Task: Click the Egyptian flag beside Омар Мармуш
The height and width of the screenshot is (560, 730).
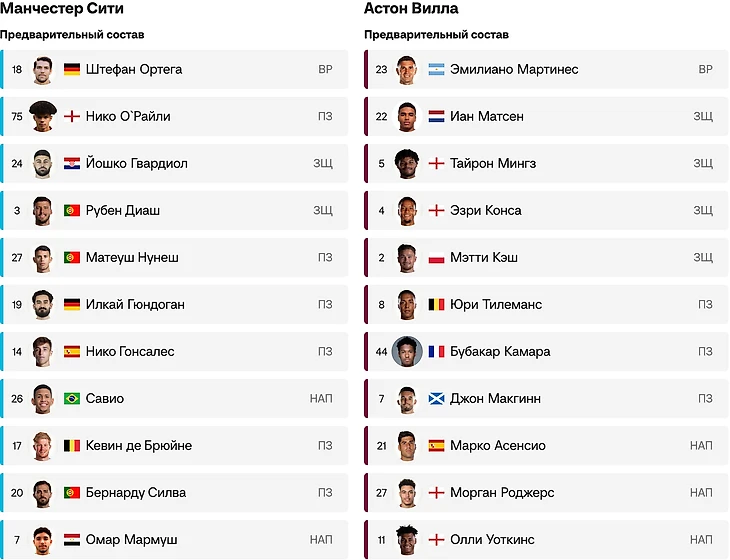Action: 72,540
